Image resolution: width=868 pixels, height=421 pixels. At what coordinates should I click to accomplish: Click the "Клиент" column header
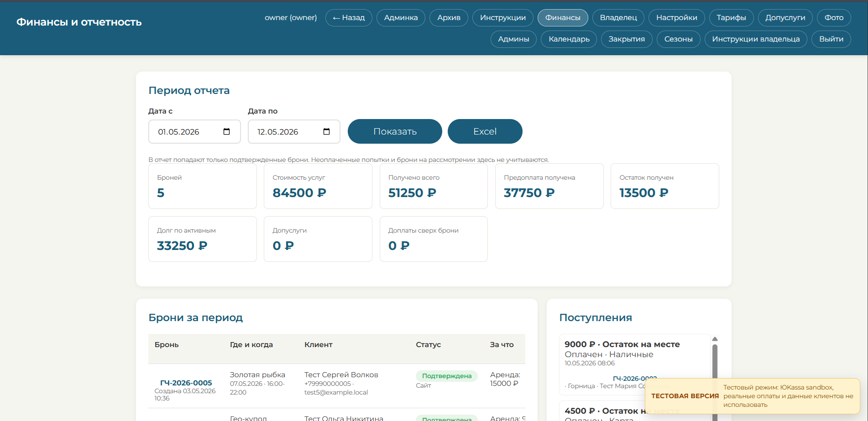coord(318,345)
